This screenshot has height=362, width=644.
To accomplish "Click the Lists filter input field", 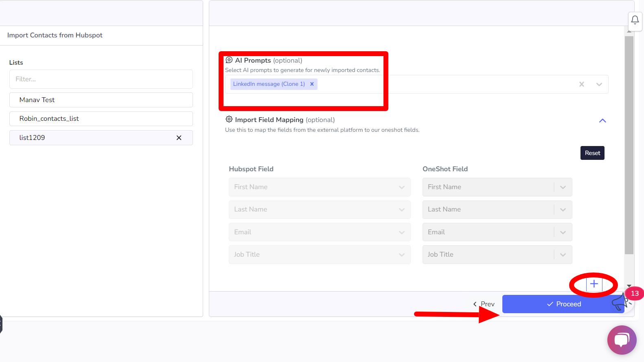I will (x=101, y=79).
